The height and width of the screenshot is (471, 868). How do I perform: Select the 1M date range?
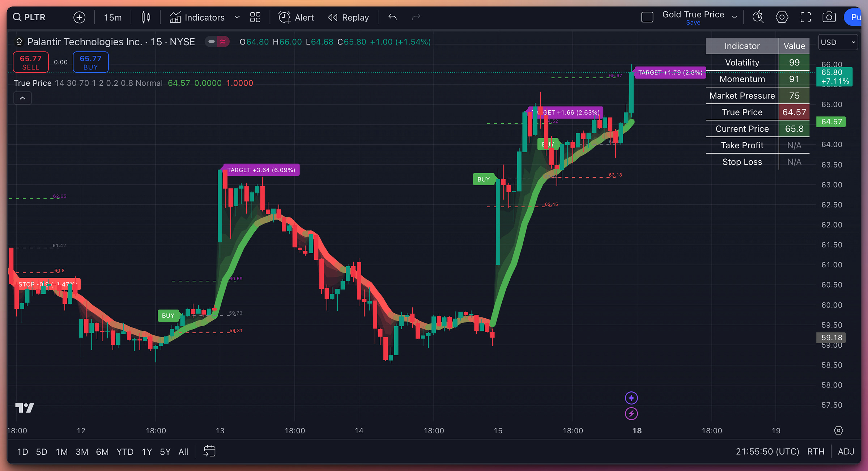point(61,451)
